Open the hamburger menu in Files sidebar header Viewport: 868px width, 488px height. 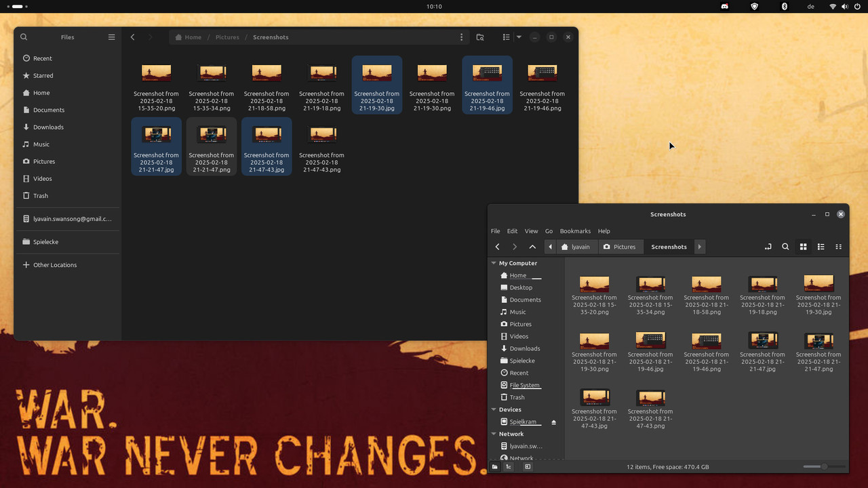coord(112,37)
